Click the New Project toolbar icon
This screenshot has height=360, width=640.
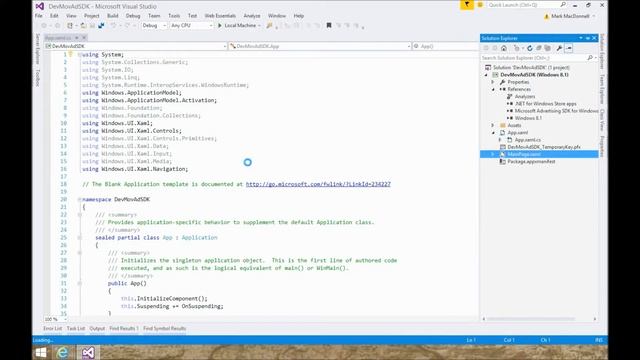[70, 25]
